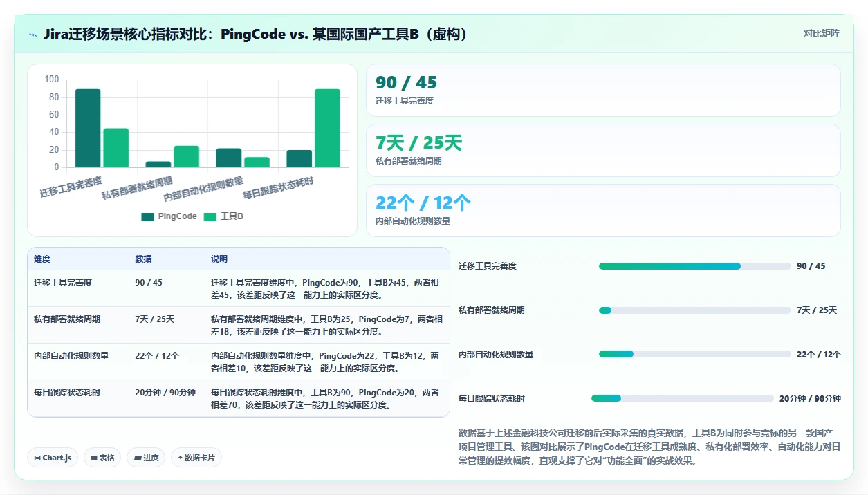Click the 工具B bar for 每日跟踪状态耗时
Image resolution: width=868 pixels, height=495 pixels.
pyautogui.click(x=327, y=128)
